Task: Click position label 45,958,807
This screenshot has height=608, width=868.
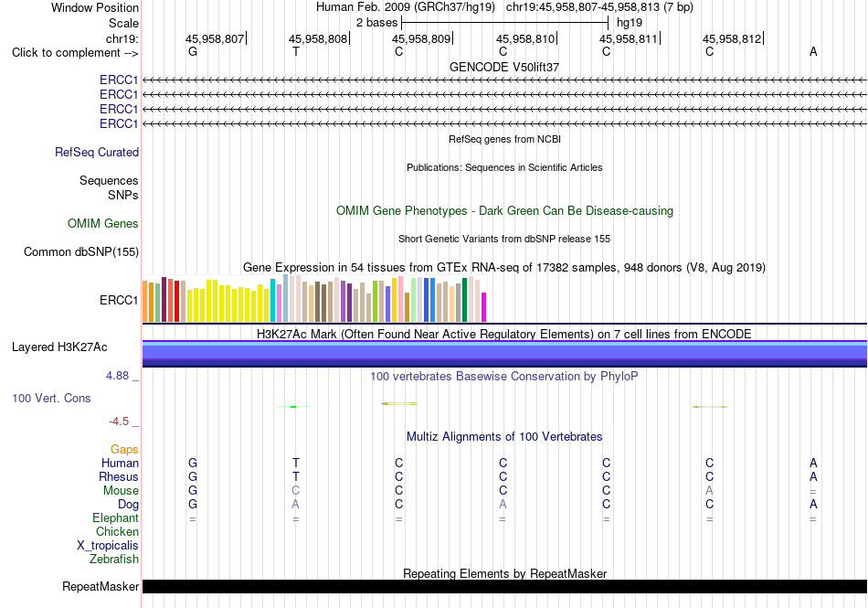Action: tap(215, 38)
